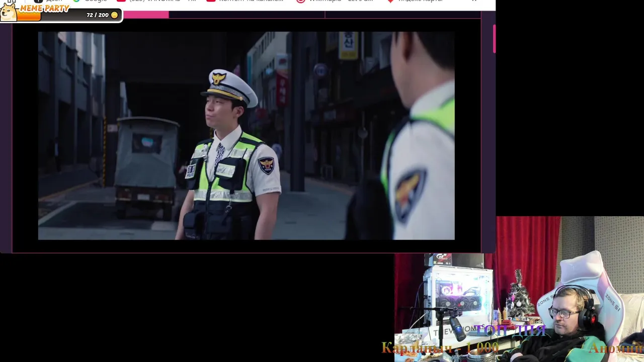Click the streamer webcam feed
Screen dimensions: 644x362
point(519,289)
